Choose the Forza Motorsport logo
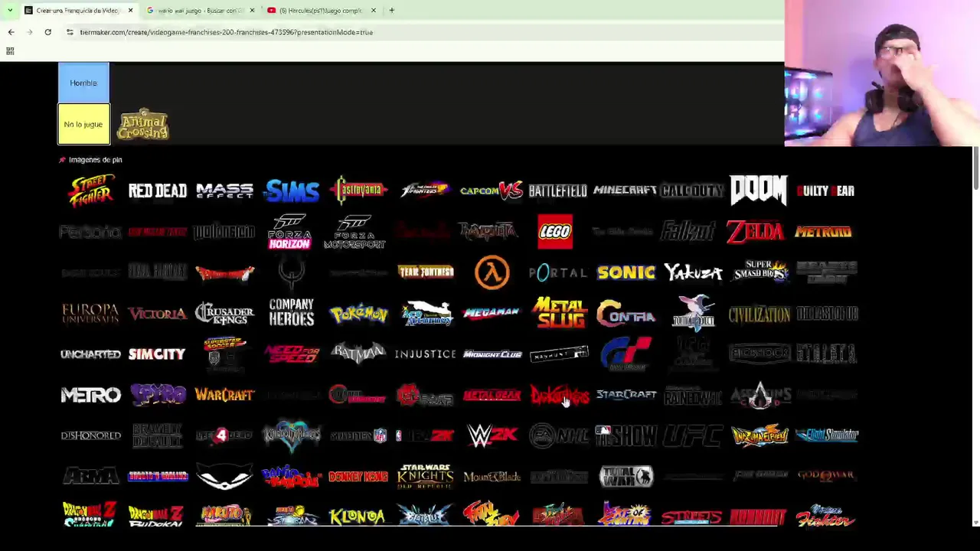This screenshot has height=551, width=980. click(x=354, y=232)
